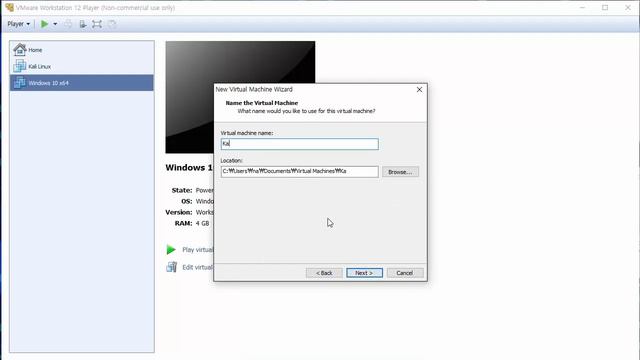Viewport: 640px width, 360px height.
Task: Click the Kali Linux VM icon
Action: [19, 66]
